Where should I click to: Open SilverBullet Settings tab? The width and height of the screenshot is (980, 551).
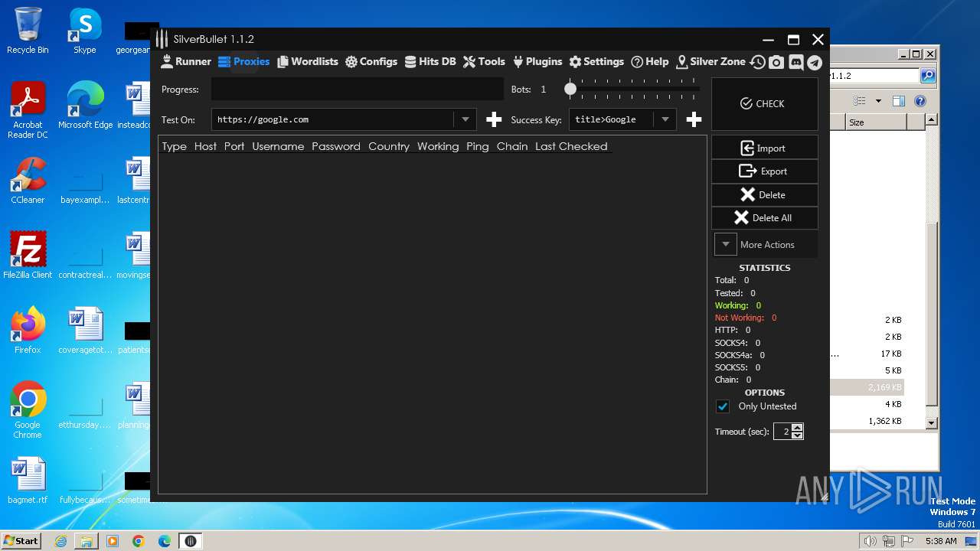(x=596, y=62)
